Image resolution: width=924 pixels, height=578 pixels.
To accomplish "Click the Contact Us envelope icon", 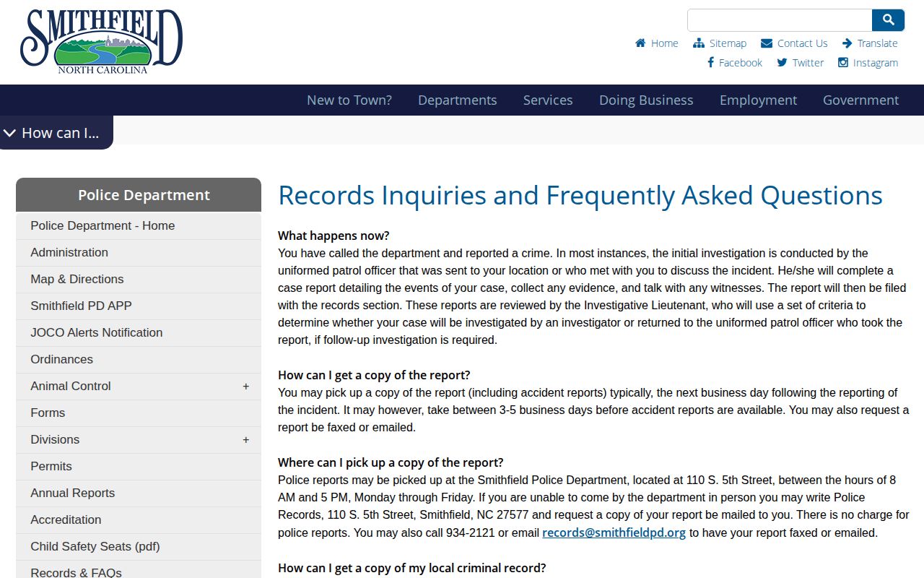I will 767,43.
